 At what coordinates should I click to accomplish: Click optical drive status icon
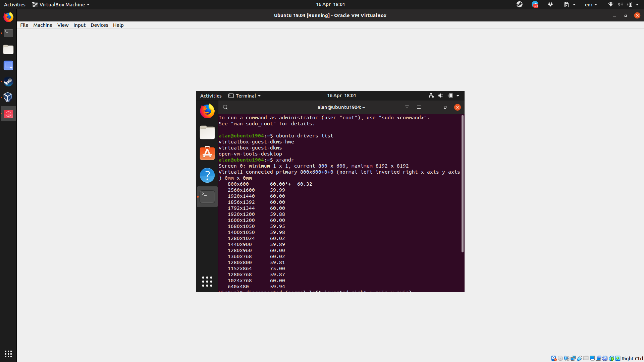[x=560, y=358]
